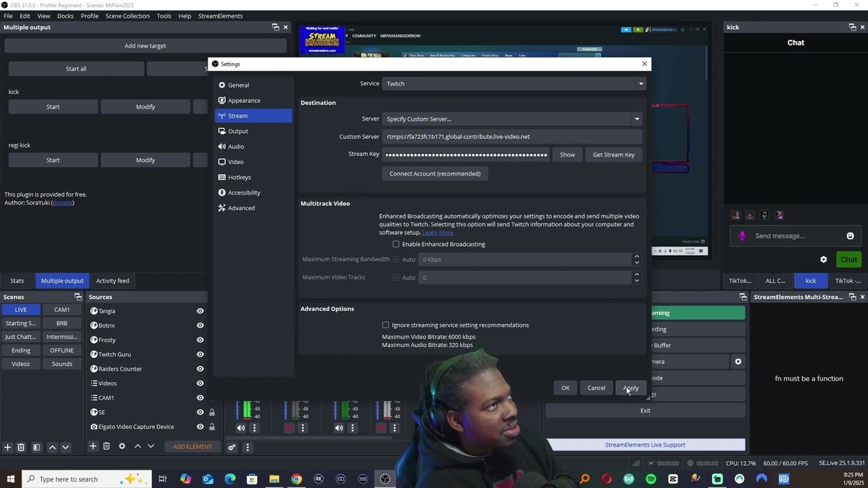Viewport: 868px width, 488px height.
Task: Float the Multiple output dock
Action: coord(275,27)
